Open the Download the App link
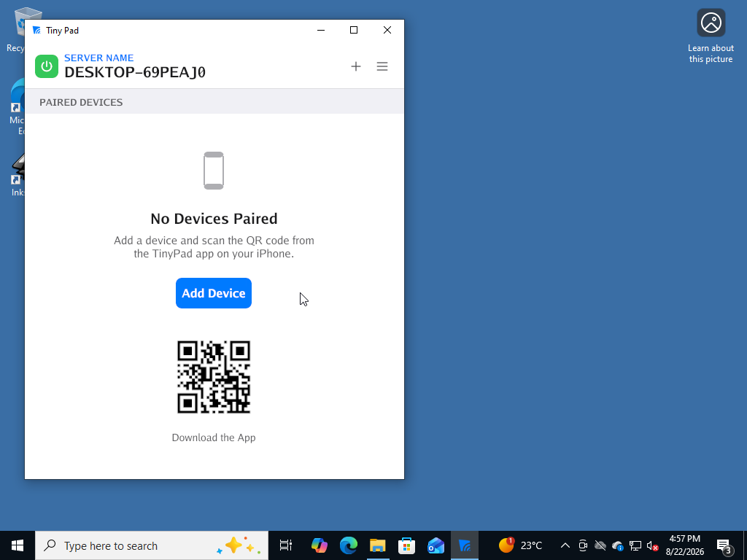Image resolution: width=747 pixels, height=560 pixels. point(214,437)
